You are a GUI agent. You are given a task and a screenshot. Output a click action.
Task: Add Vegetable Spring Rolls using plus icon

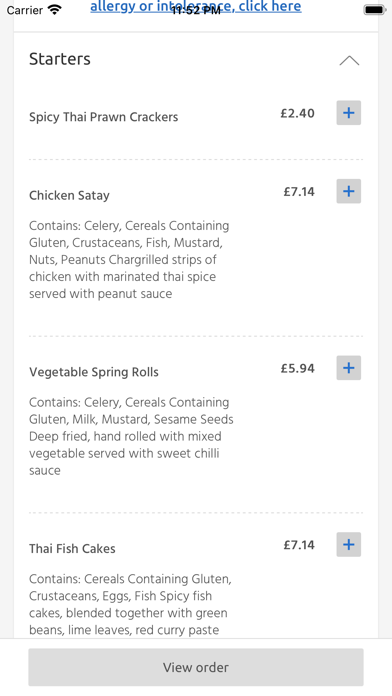click(348, 368)
